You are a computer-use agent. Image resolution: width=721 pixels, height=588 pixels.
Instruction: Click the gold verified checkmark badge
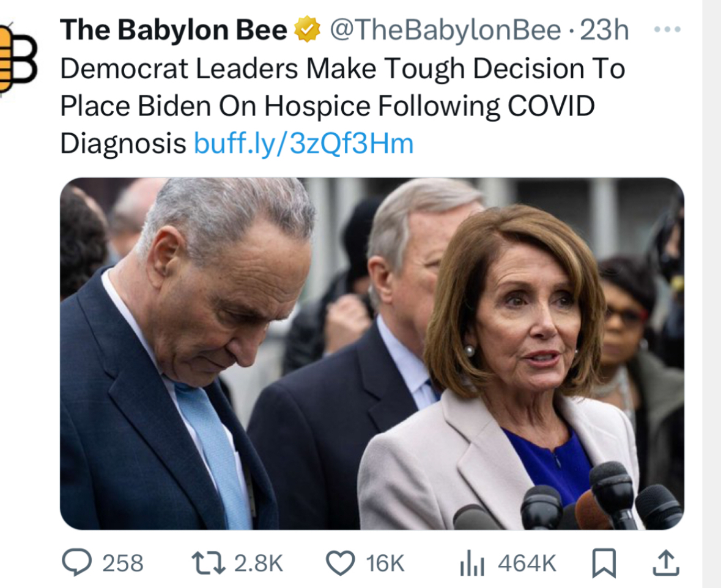[x=308, y=30]
